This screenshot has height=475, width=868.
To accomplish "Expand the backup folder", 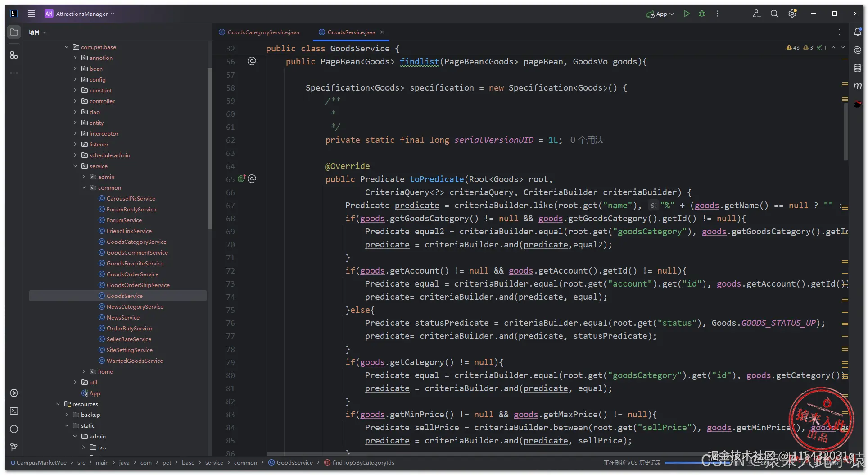I will click(x=67, y=415).
